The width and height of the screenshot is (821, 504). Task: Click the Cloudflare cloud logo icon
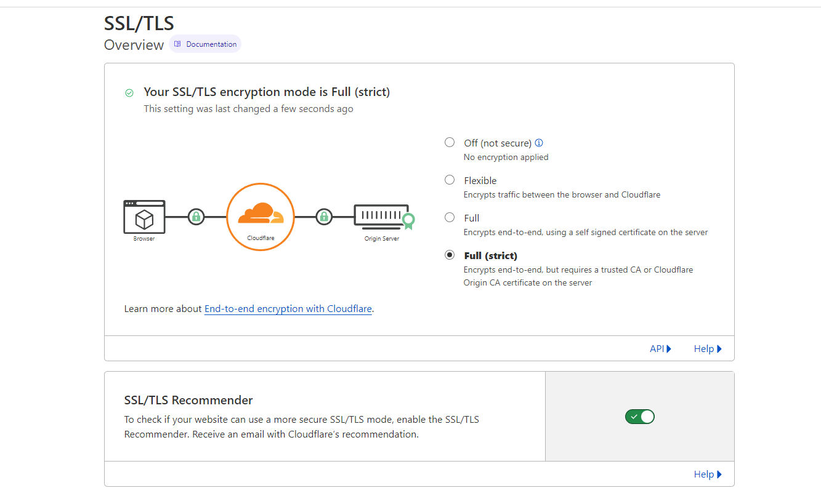261,212
